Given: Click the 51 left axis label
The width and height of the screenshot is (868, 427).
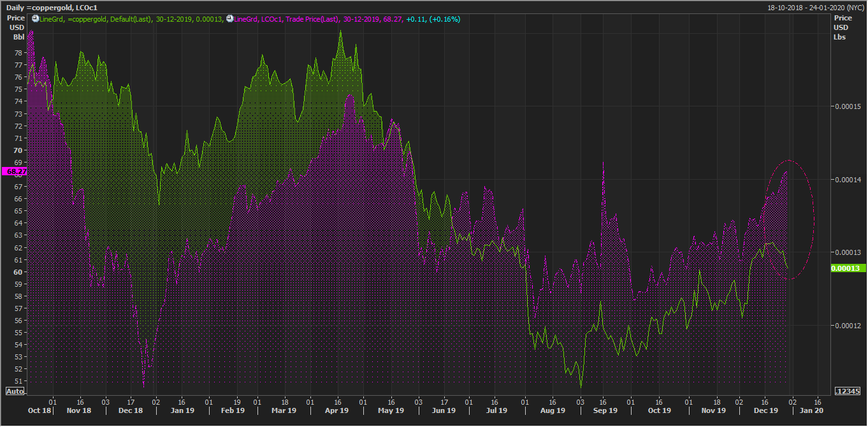Looking at the screenshot, I should (x=18, y=381).
